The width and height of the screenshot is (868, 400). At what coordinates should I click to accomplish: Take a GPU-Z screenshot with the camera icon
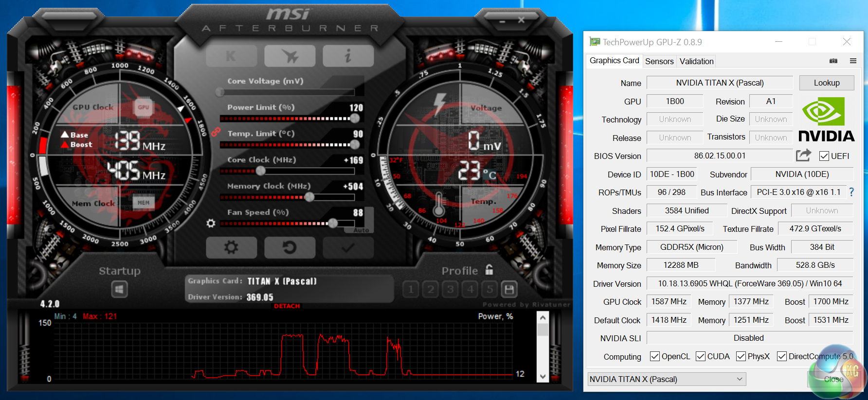[833, 61]
